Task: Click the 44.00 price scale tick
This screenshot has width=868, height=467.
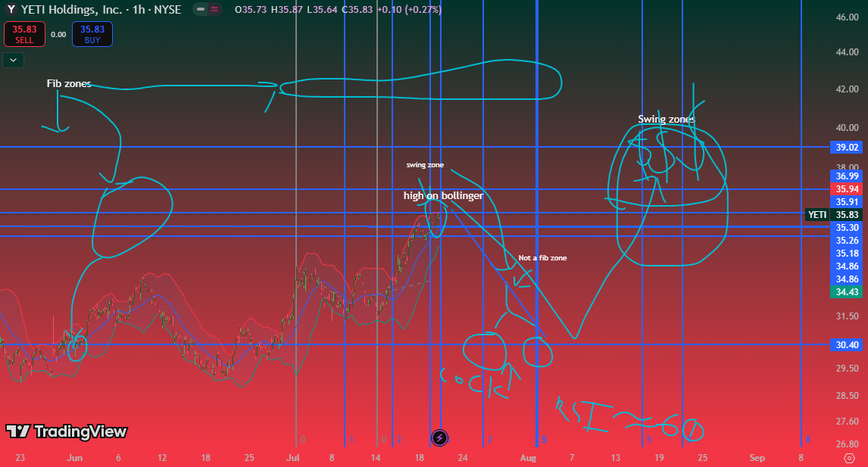Action: pos(847,52)
